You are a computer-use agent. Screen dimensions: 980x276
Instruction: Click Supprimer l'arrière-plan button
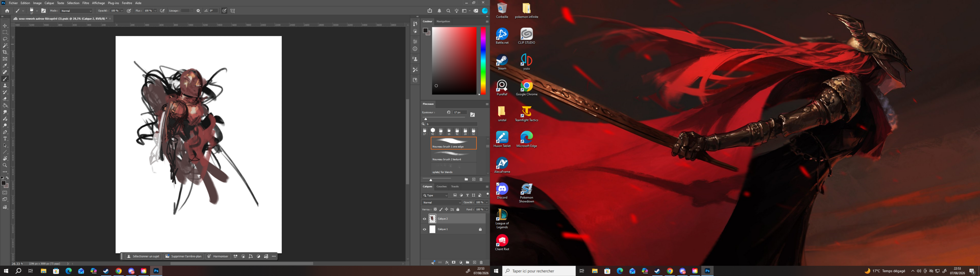(x=183, y=256)
